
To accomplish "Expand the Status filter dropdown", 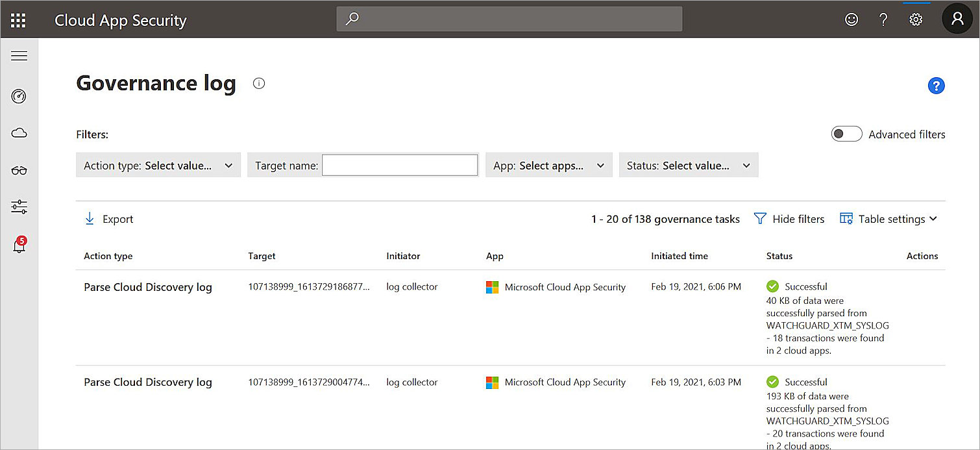I will [688, 165].
